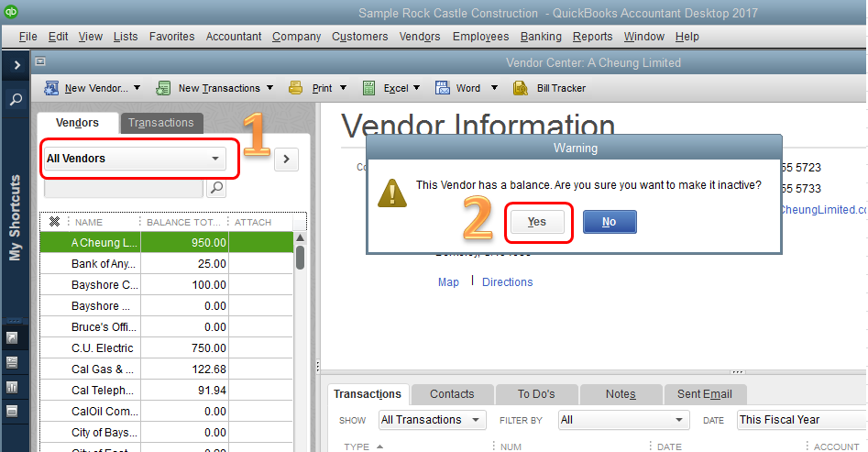Select the Vendors tab in left pane

click(x=78, y=123)
